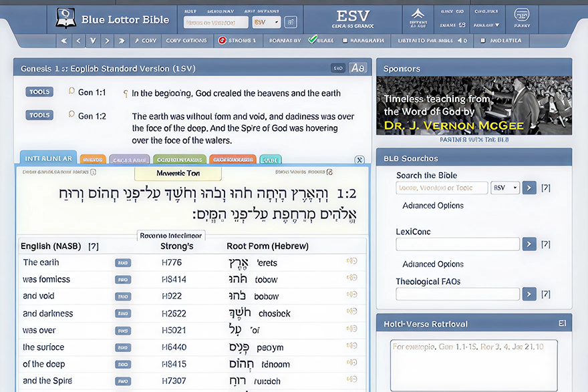Viewport: 588px width, 392px height.
Task: Click the Search the Bible input field
Action: click(442, 188)
